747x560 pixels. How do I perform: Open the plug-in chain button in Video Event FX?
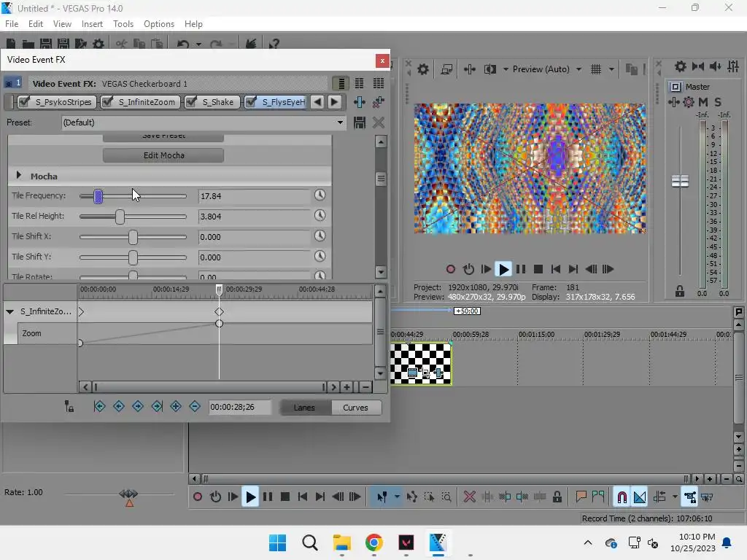pyautogui.click(x=359, y=102)
